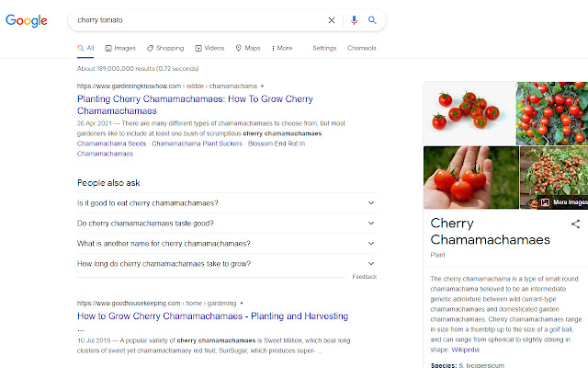Switch to the Videos tab
This screenshot has height=368, width=588.
pyautogui.click(x=209, y=48)
